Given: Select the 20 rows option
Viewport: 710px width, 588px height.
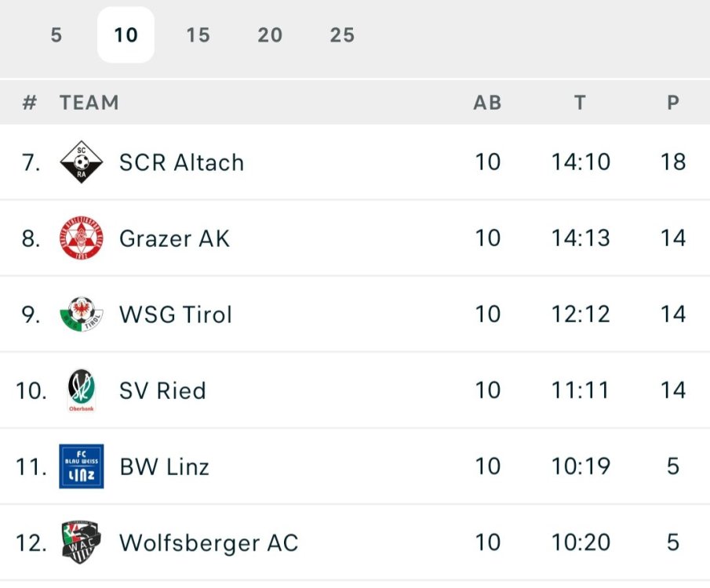Looking at the screenshot, I should click(x=270, y=34).
